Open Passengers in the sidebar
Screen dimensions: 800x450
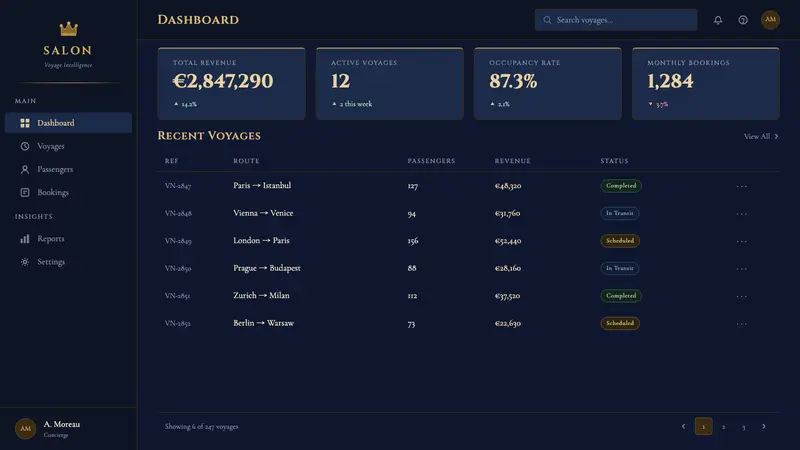(x=68, y=169)
